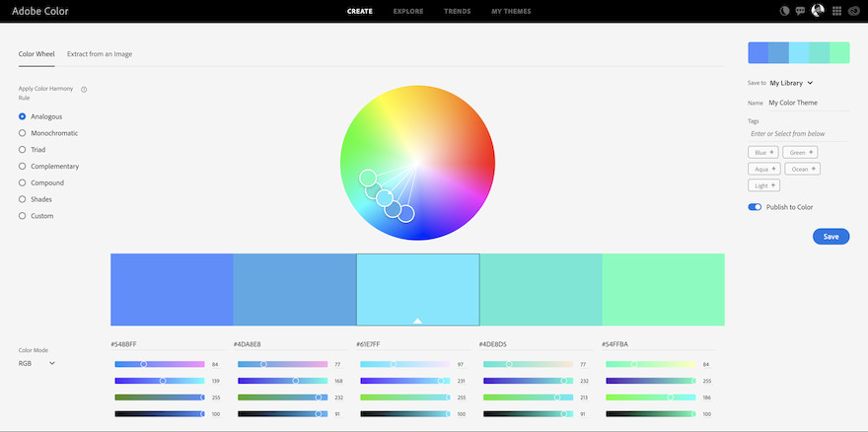868x432 pixels.
Task: Add the Blue tag with plus icon
Action: [764, 152]
